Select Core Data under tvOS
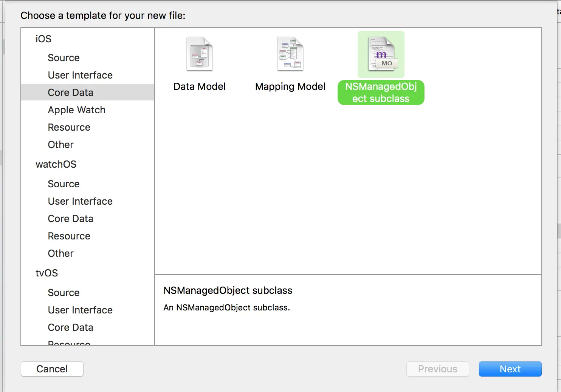 [x=70, y=327]
